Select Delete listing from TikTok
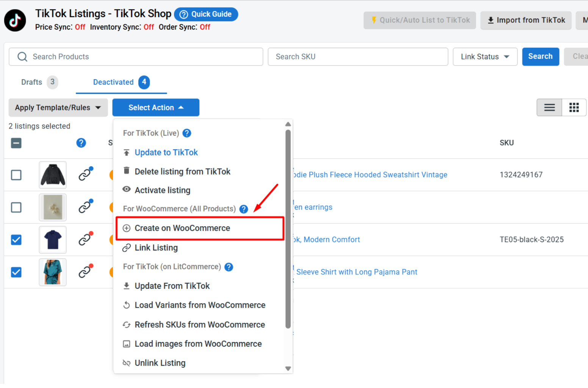 182,172
